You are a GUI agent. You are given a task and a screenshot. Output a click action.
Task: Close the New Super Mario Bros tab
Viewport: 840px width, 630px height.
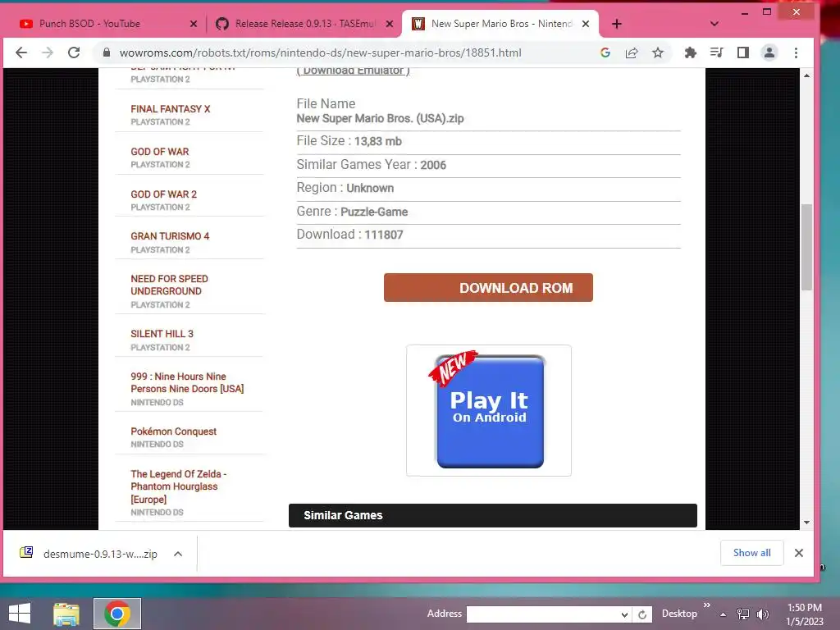(586, 24)
